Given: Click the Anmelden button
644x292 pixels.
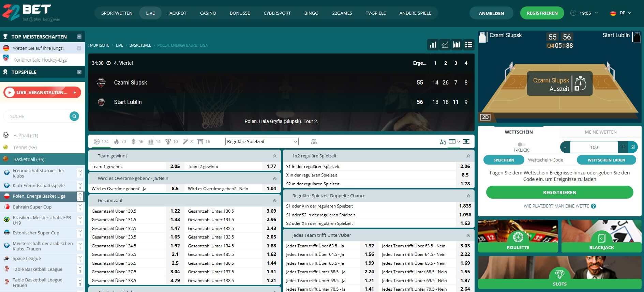Looking at the screenshot, I should 491,13.
